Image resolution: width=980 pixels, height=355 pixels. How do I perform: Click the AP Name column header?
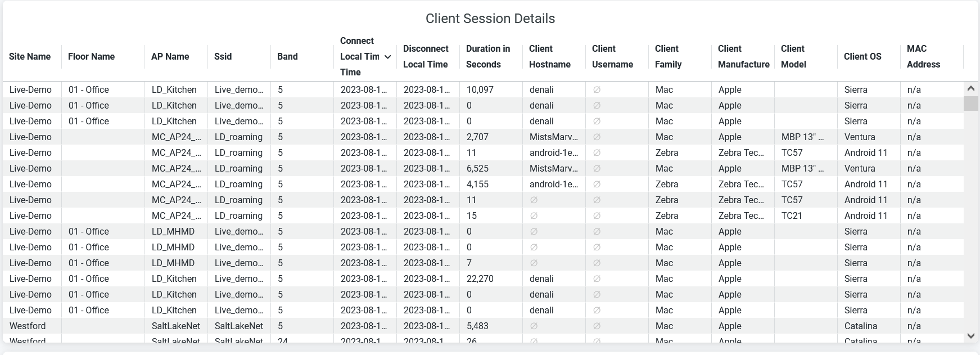coord(170,56)
